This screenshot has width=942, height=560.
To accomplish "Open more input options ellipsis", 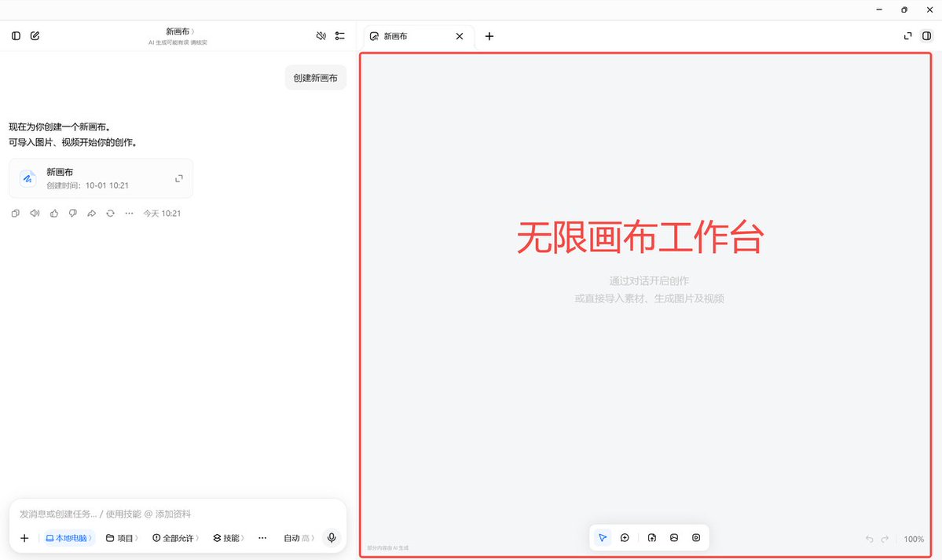I will (262, 538).
